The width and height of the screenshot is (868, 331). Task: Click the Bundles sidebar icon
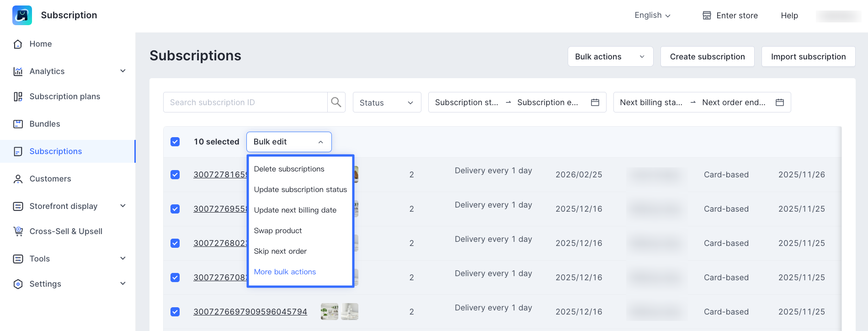pos(18,124)
